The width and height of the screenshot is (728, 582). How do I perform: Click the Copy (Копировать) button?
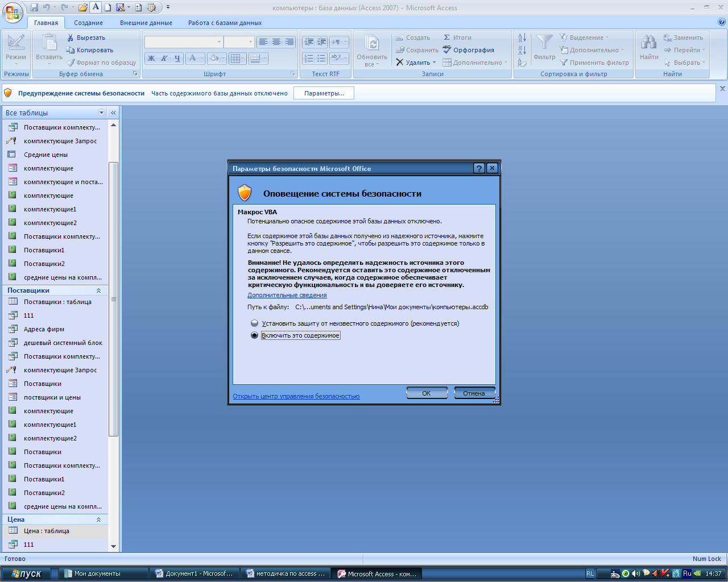pyautogui.click(x=90, y=50)
